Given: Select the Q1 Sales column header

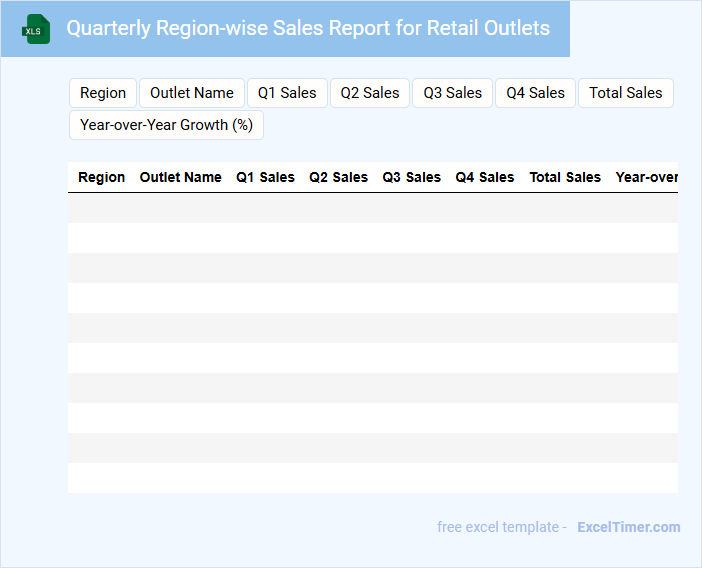Looking at the screenshot, I should coord(265,177).
